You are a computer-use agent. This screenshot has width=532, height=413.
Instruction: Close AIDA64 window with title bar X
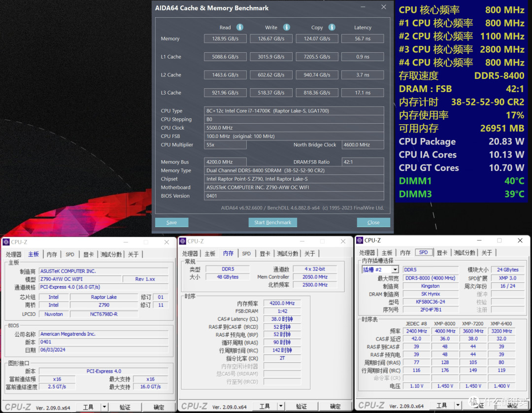[x=383, y=7]
